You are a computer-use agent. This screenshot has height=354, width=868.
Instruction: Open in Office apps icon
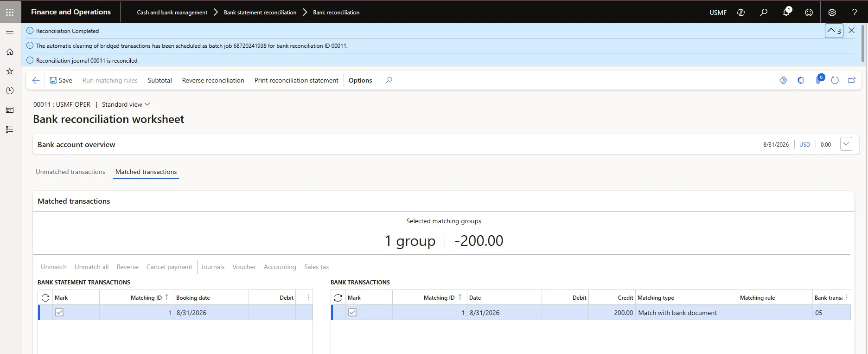[801, 80]
